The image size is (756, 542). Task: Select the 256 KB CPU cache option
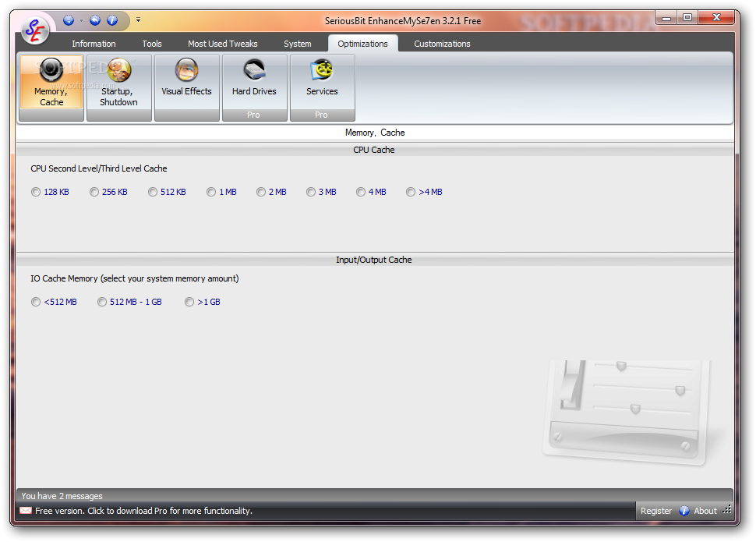(108, 192)
